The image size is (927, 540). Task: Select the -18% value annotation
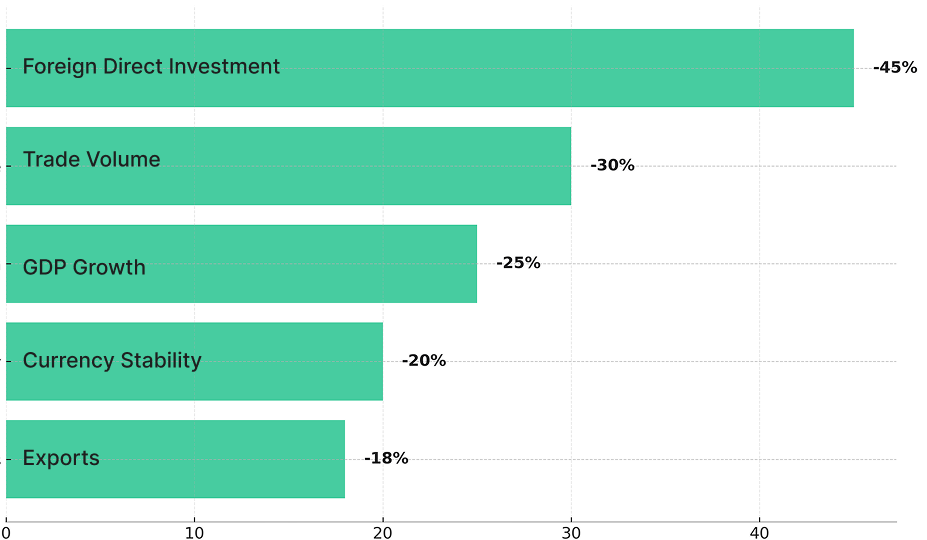click(x=386, y=459)
